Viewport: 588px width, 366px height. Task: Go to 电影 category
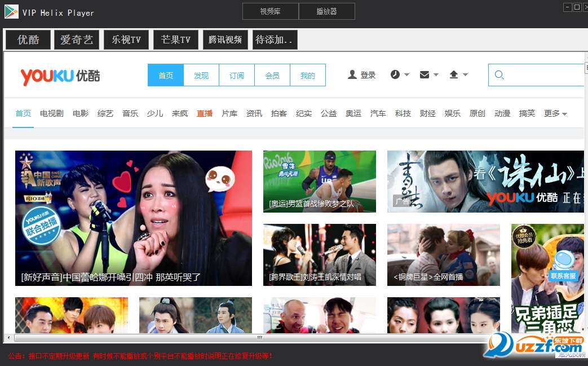click(81, 113)
